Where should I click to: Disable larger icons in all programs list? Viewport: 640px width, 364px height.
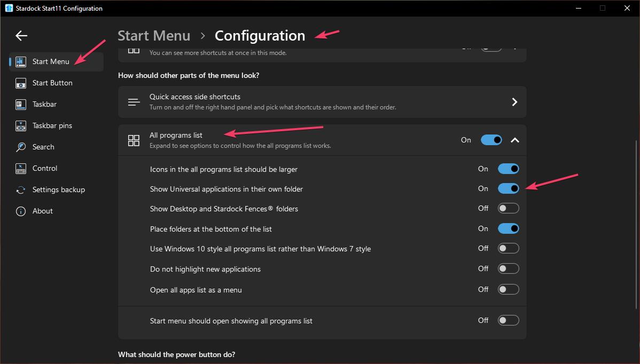click(x=508, y=169)
